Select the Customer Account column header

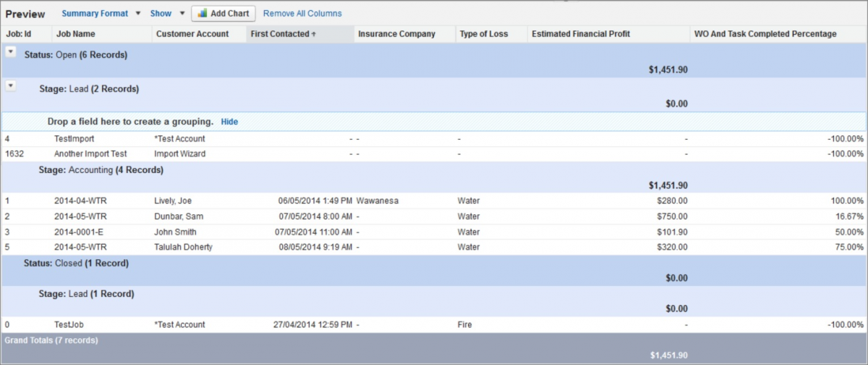(x=192, y=34)
